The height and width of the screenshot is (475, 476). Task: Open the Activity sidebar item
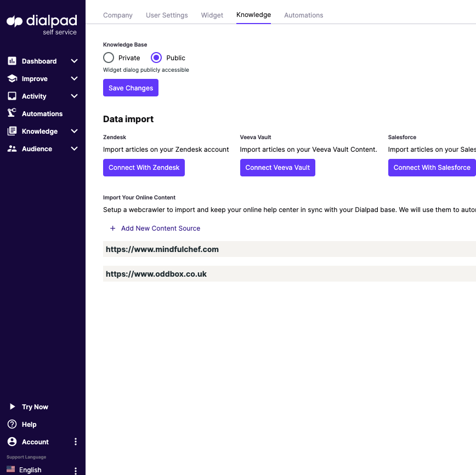[34, 96]
